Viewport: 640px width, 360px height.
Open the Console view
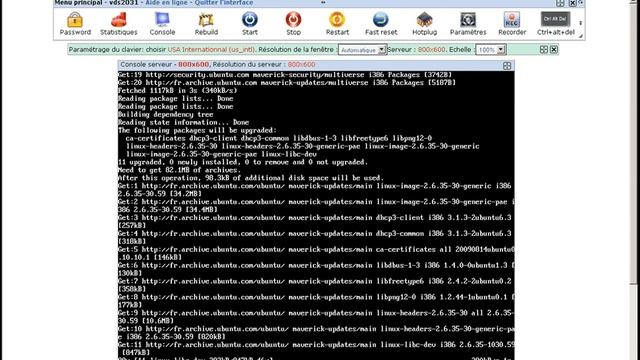point(162,24)
